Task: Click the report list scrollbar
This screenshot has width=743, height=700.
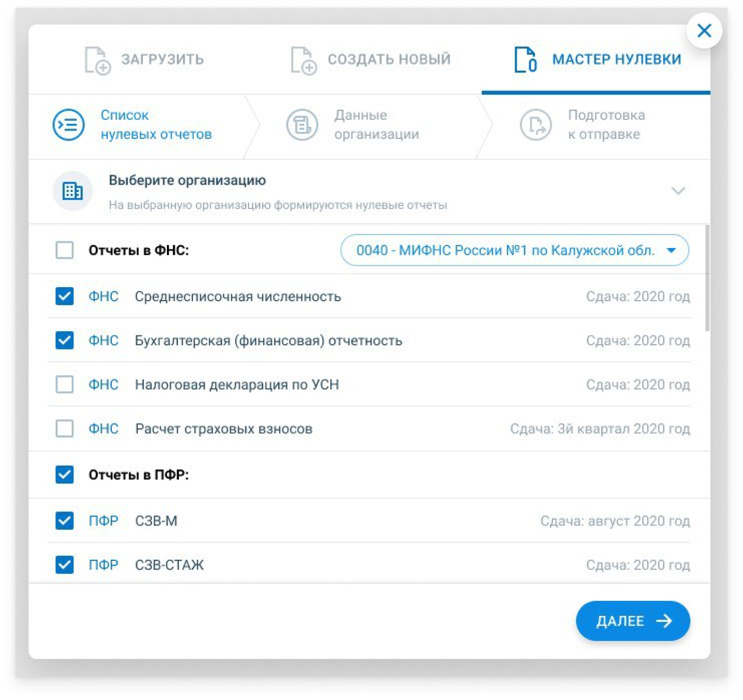Action: [x=707, y=278]
